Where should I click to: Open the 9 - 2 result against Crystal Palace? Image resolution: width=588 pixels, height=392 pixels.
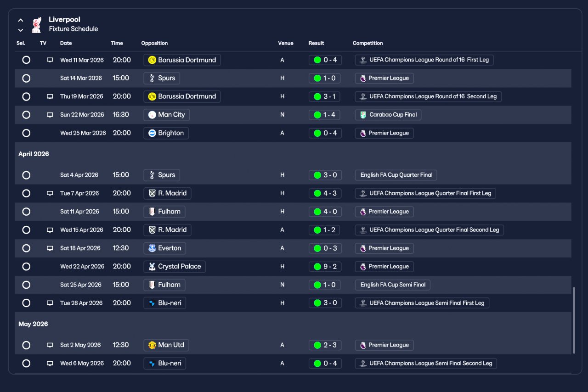click(325, 267)
